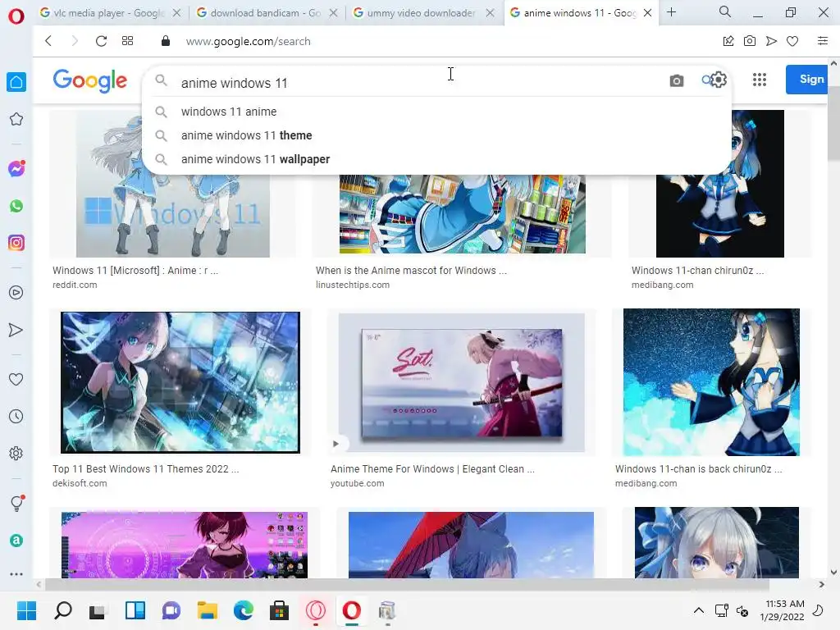Open the Opera main menu logo
Image resolution: width=840 pixels, height=630 pixels.
coord(16,16)
